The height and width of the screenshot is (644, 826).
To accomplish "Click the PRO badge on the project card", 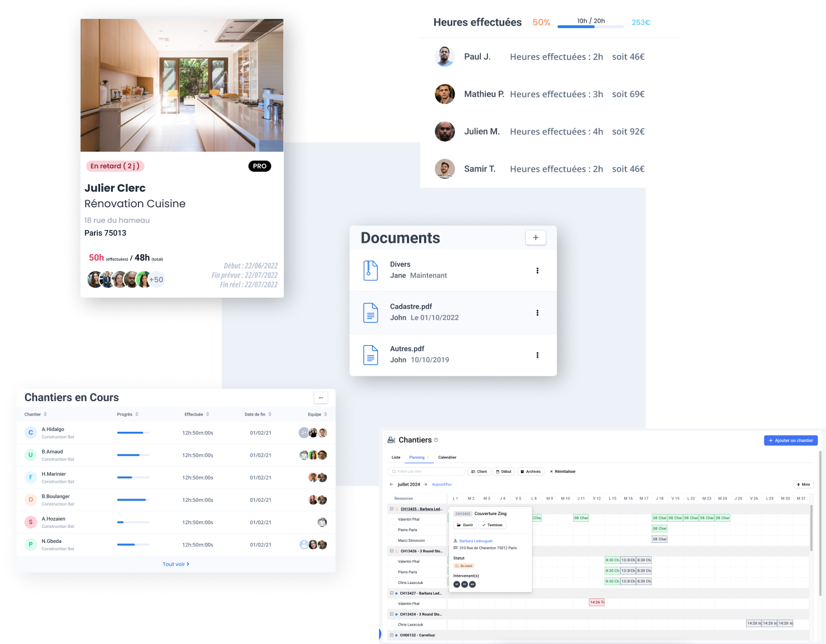I will point(260,166).
